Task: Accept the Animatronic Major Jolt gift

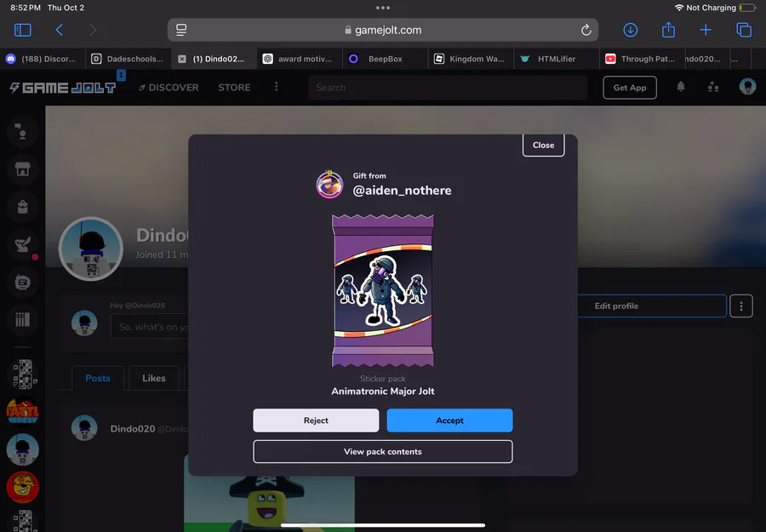Action: tap(449, 420)
